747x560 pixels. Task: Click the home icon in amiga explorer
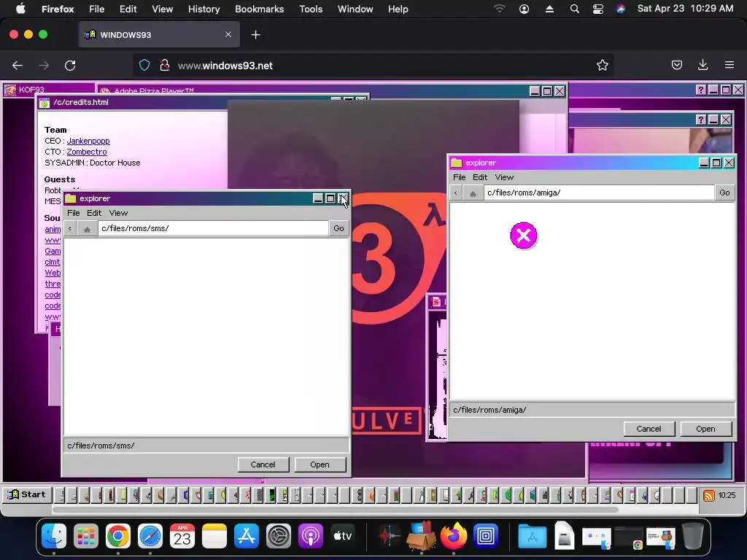pos(473,192)
